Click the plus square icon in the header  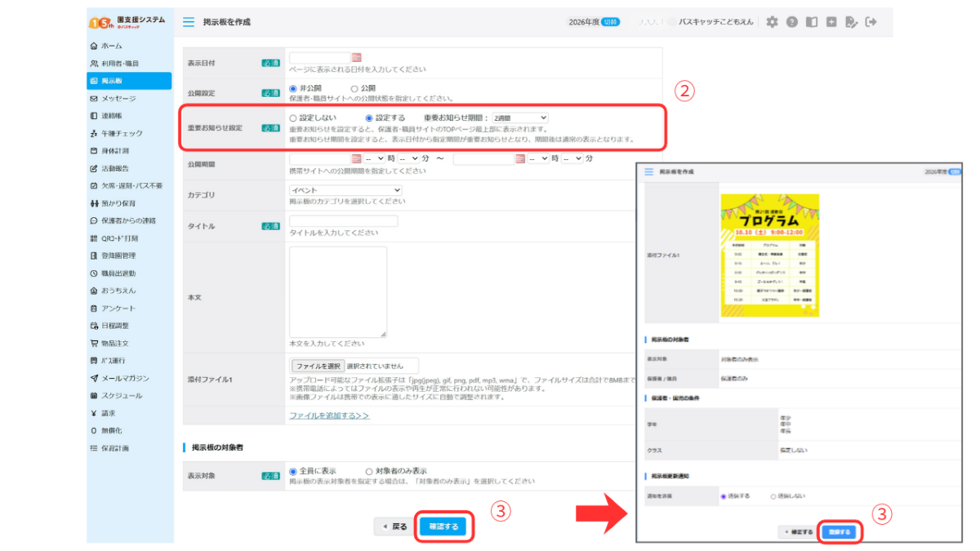click(831, 22)
